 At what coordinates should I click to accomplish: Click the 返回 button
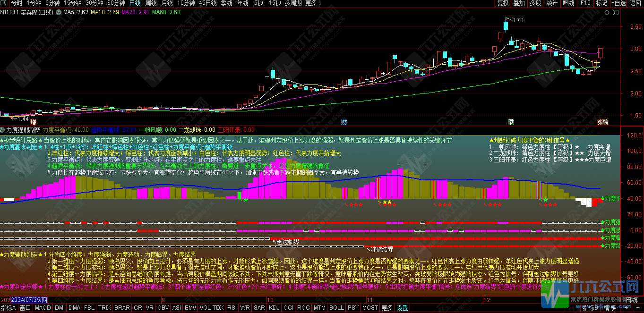[635, 3]
